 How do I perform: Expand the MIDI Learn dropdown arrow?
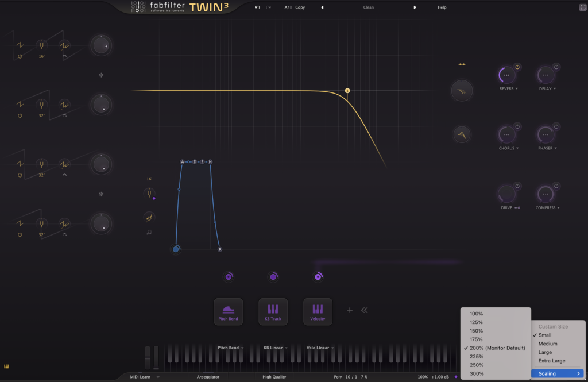158,377
